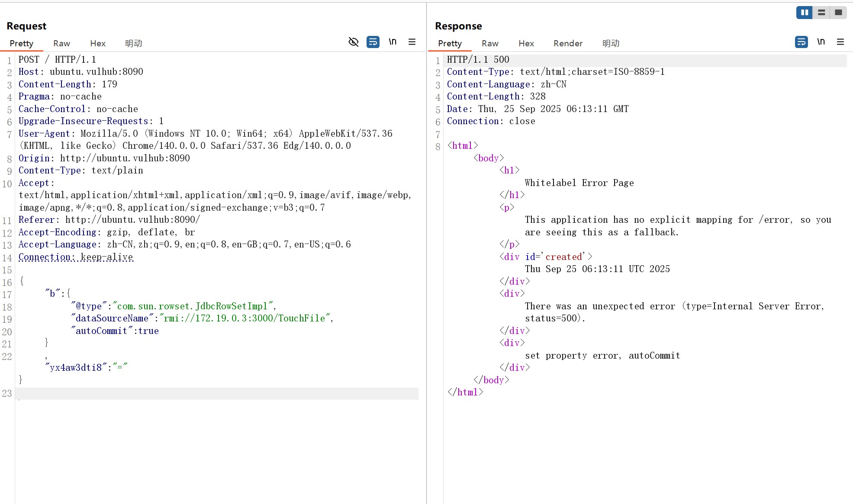Screen dimensions: 853x504
Task: Open the 明动 extension tab in Response
Action: click(611, 43)
